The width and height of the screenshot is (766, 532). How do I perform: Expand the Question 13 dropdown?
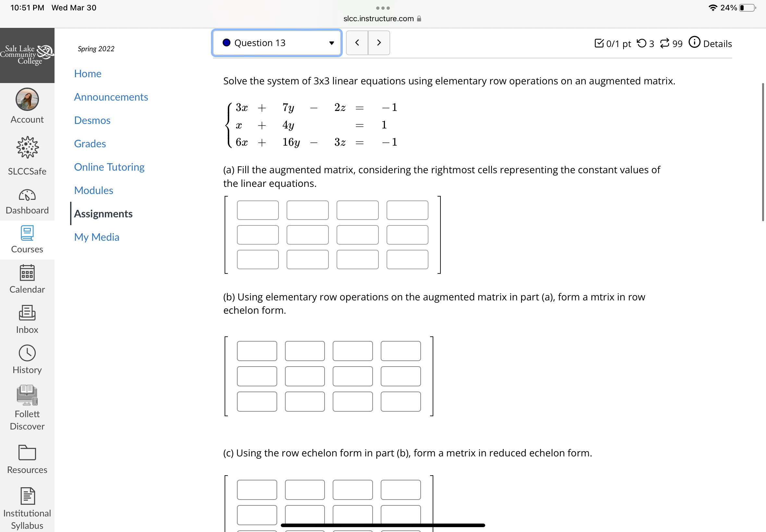(277, 43)
